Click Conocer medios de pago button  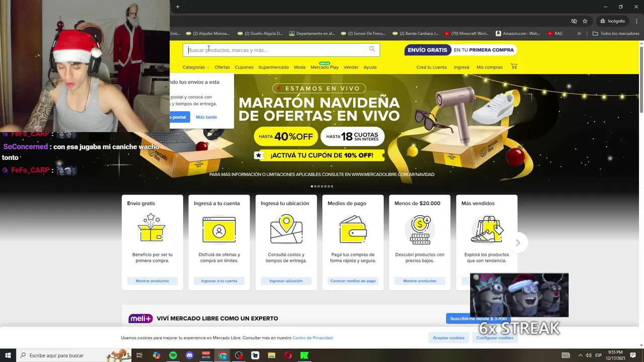click(353, 281)
